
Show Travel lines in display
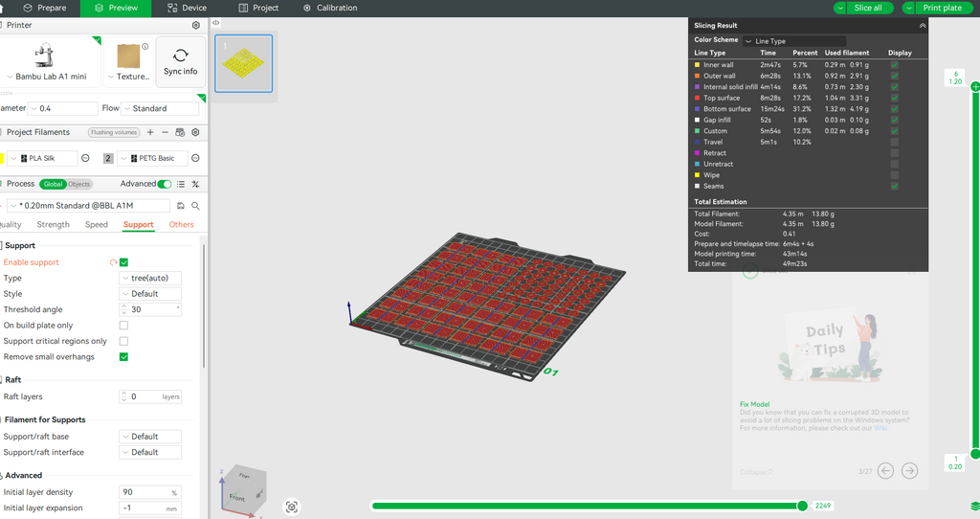[894, 142]
